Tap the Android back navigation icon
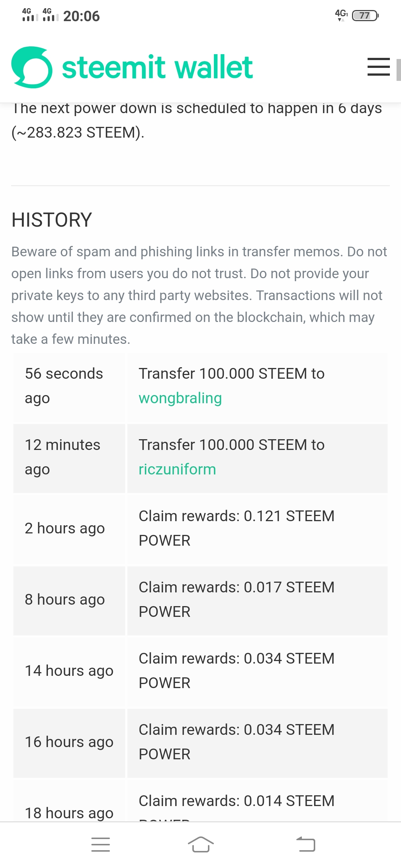 pos(306,845)
